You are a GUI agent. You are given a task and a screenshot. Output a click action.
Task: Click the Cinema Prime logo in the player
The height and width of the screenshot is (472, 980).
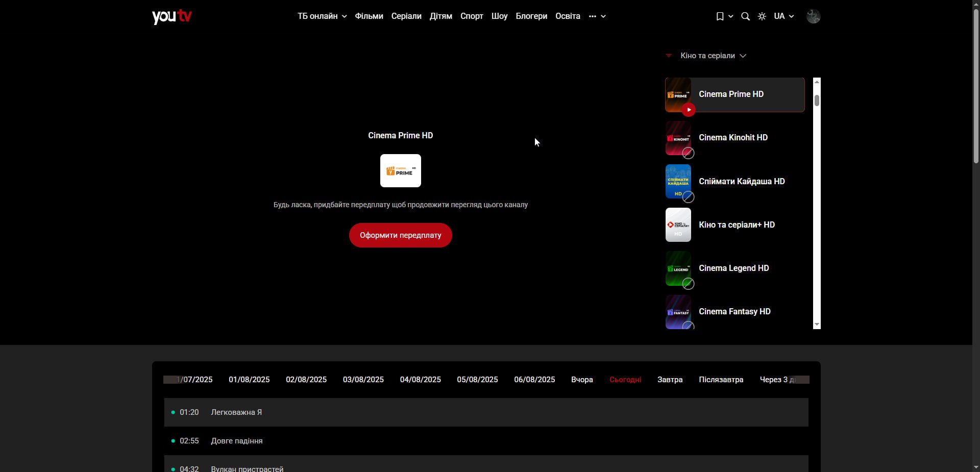tap(401, 171)
